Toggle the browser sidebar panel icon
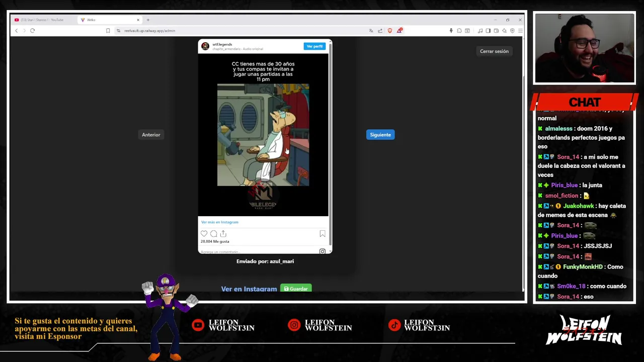Image resolution: width=644 pixels, height=362 pixels. click(488, 31)
